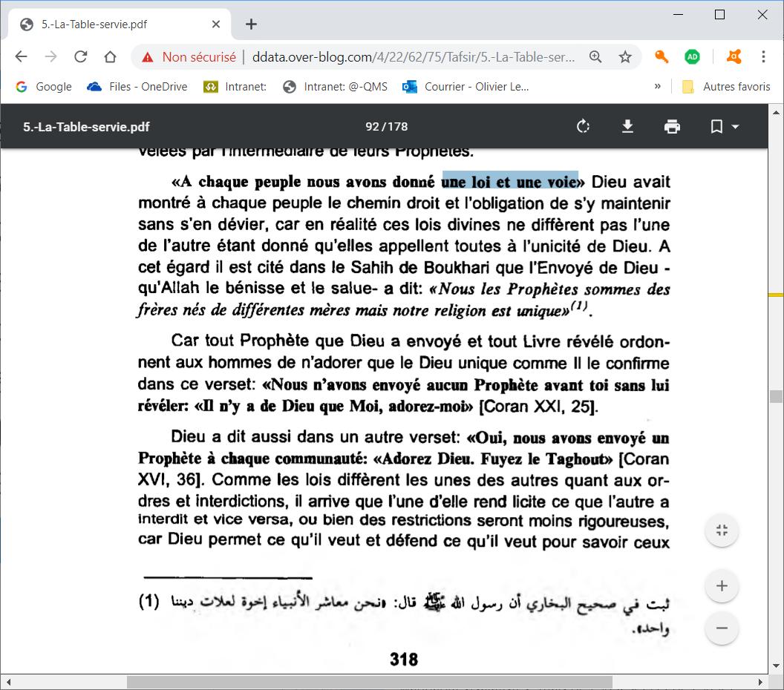The image size is (784, 690).
Task: Open the zoom magnifier in address bar
Action: coord(595,57)
